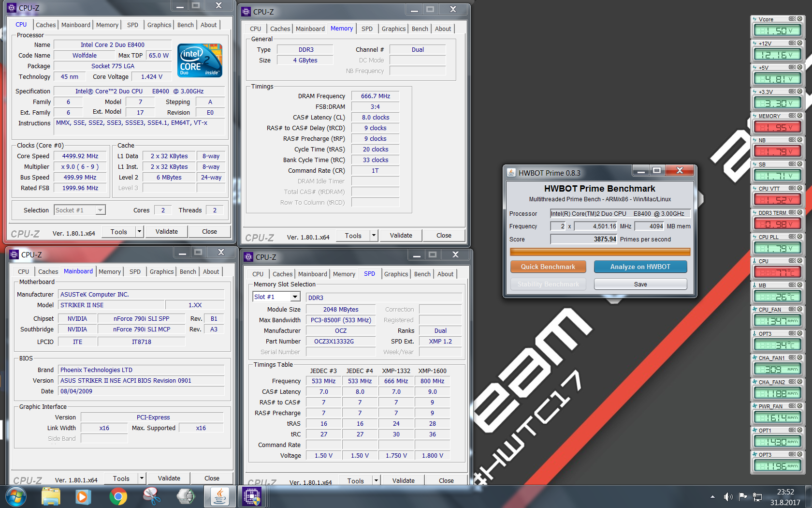Click the HWBOT Processor name field
Viewport: 812px width, 508px height.
pos(621,214)
